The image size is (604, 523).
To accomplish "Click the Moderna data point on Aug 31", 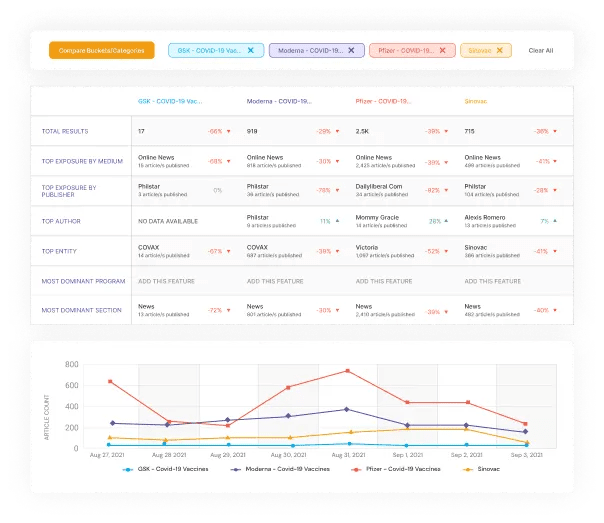I will (347, 409).
